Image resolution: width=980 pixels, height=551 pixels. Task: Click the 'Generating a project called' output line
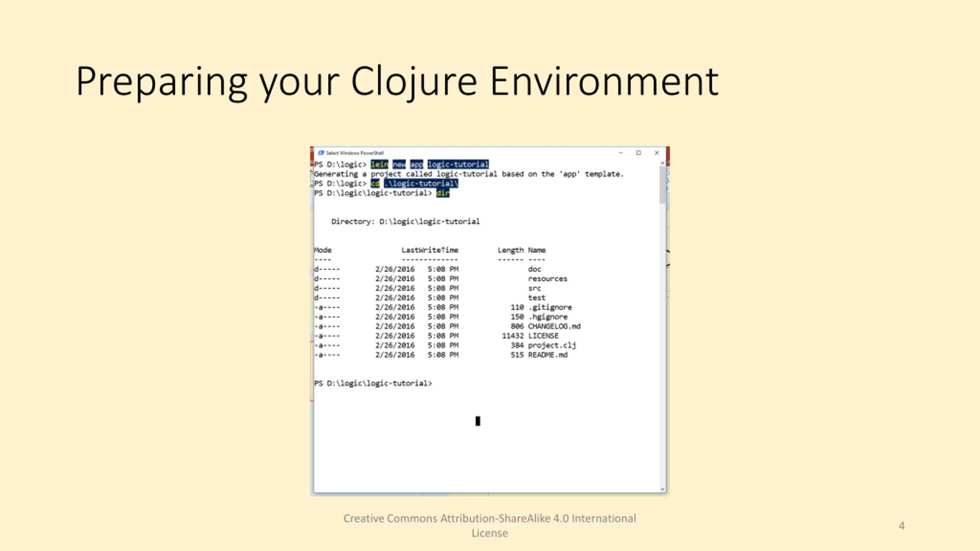[469, 174]
